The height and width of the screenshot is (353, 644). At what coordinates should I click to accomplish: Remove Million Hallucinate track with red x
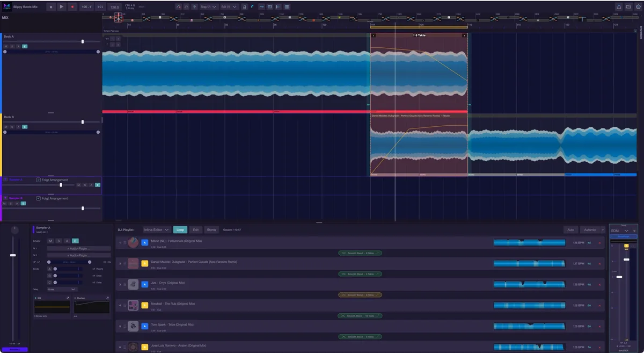point(599,243)
